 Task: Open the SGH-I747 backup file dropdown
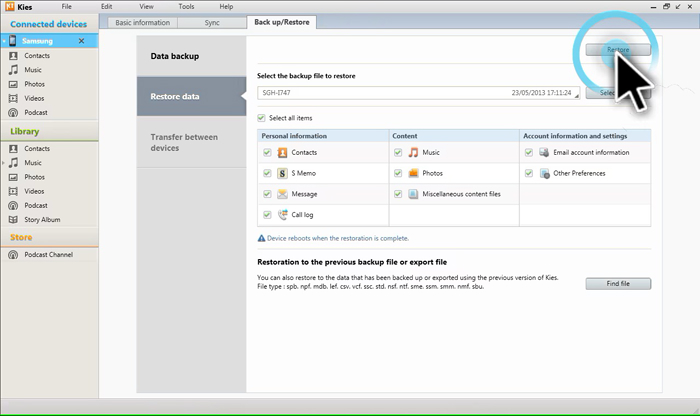click(418, 93)
